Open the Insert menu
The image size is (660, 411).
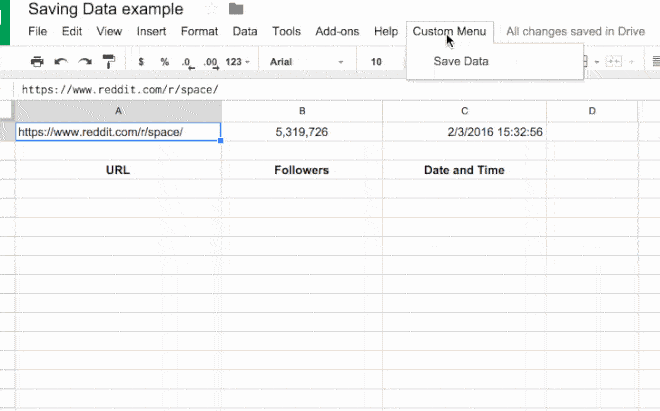click(151, 31)
